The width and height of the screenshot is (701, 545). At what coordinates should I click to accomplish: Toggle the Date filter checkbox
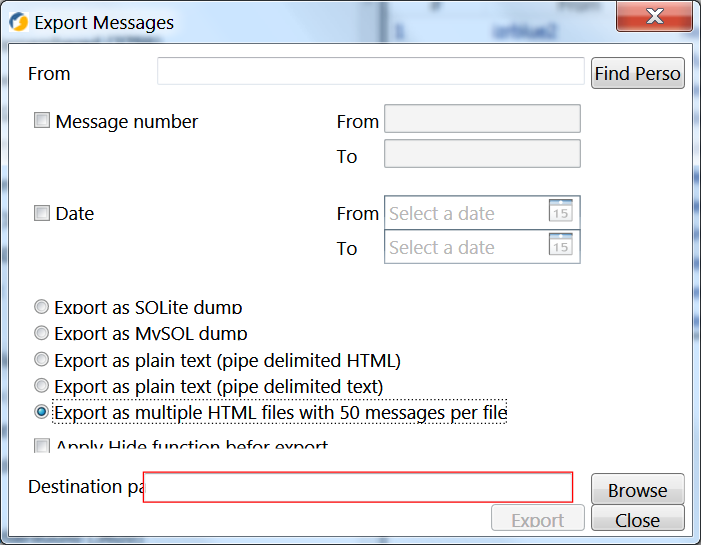[42, 213]
